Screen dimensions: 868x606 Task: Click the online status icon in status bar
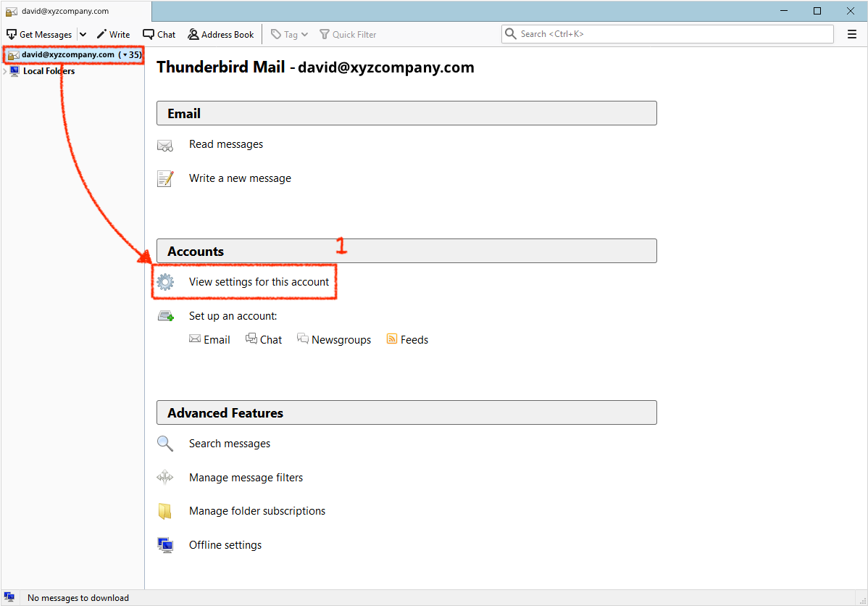[x=9, y=597]
